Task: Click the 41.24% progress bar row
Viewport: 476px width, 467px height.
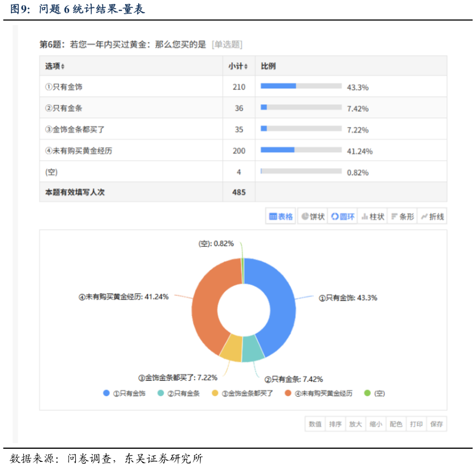Action: [x=301, y=150]
